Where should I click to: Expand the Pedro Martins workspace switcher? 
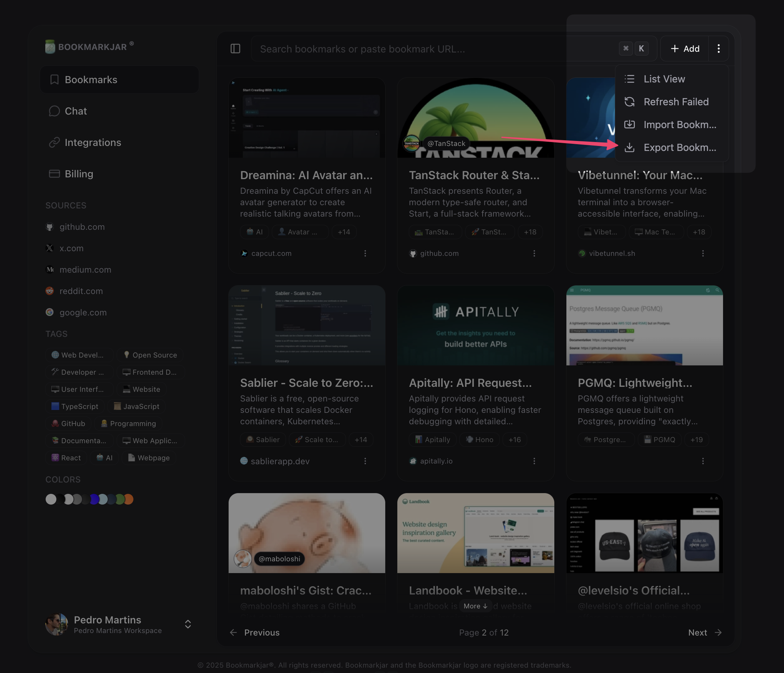(188, 624)
